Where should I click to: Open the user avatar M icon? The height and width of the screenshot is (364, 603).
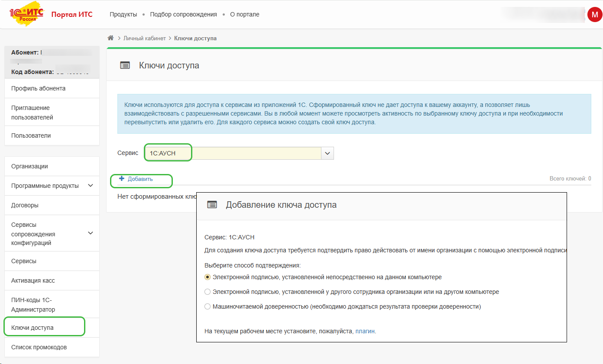pos(593,14)
